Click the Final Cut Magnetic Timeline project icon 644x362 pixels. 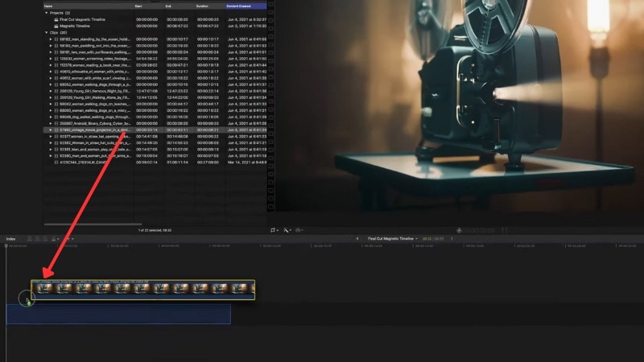pos(56,19)
